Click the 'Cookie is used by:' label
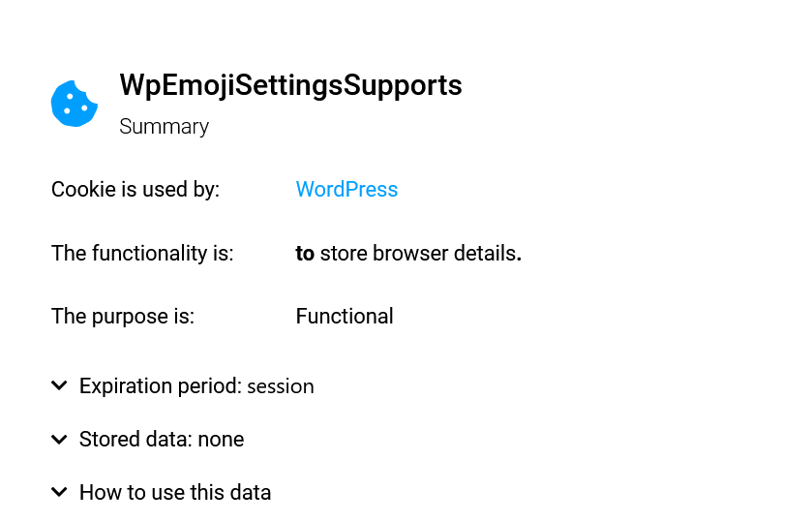The width and height of the screenshot is (812, 522). pyautogui.click(x=135, y=190)
